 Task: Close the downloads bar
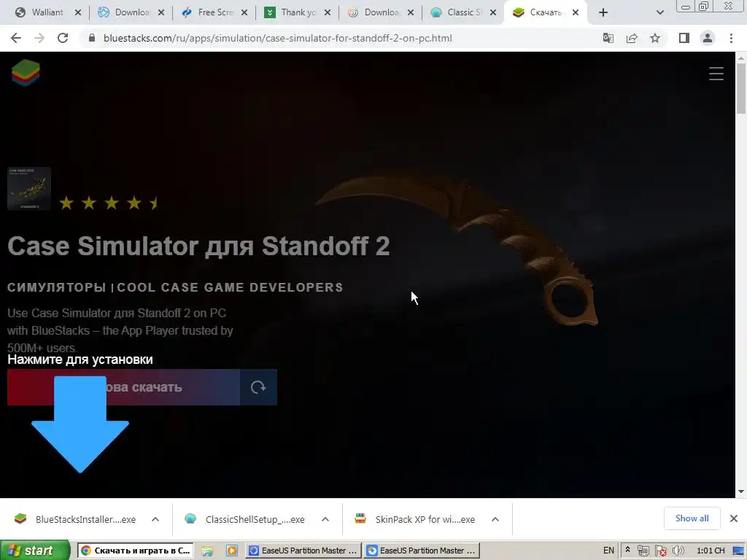coord(734,518)
